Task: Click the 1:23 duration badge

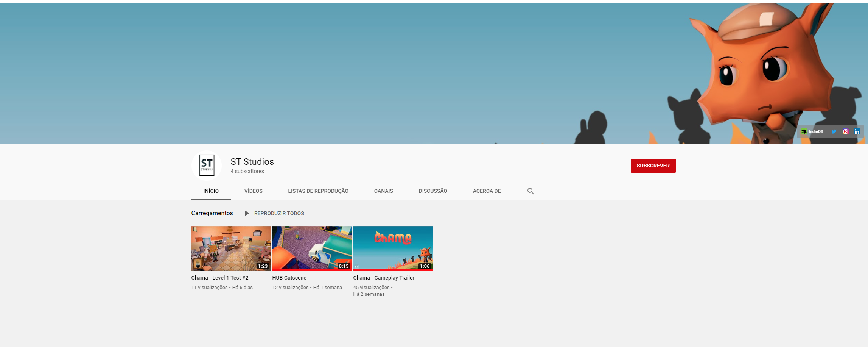Action: coord(263,266)
